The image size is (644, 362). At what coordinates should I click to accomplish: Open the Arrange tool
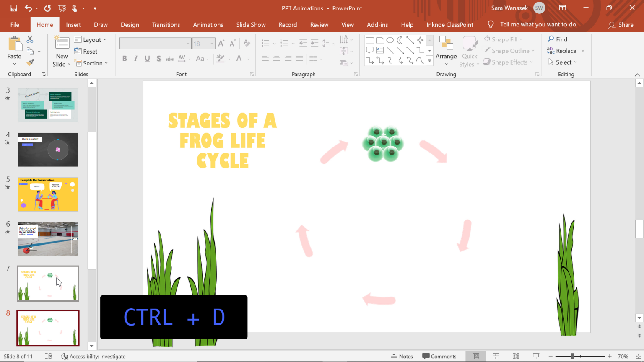pyautogui.click(x=446, y=51)
